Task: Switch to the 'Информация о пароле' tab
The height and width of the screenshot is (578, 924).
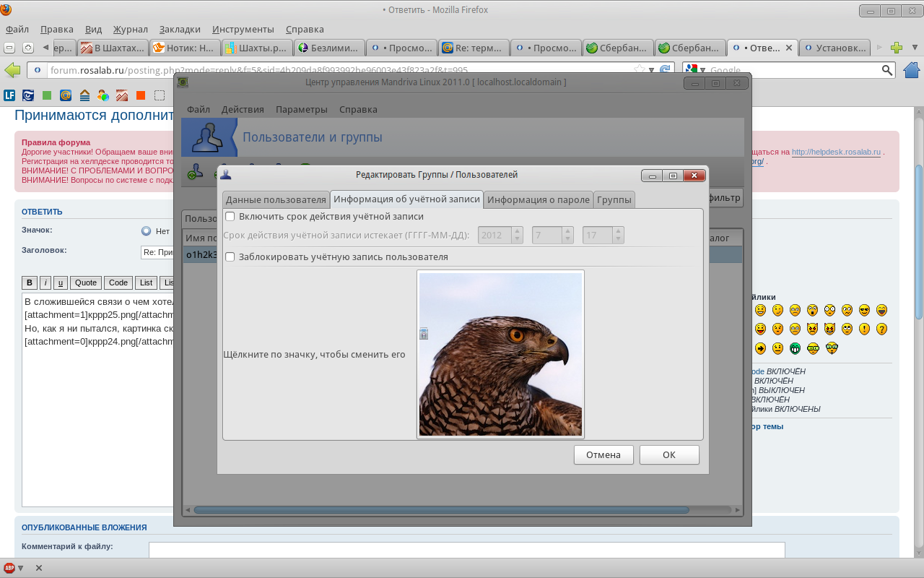Action: (539, 199)
